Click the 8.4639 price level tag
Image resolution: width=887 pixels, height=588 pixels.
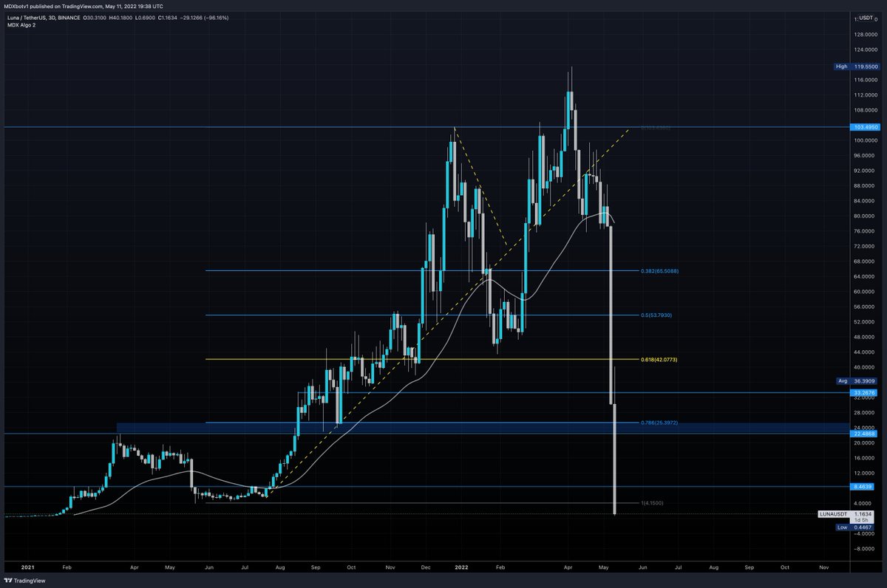tap(863, 485)
